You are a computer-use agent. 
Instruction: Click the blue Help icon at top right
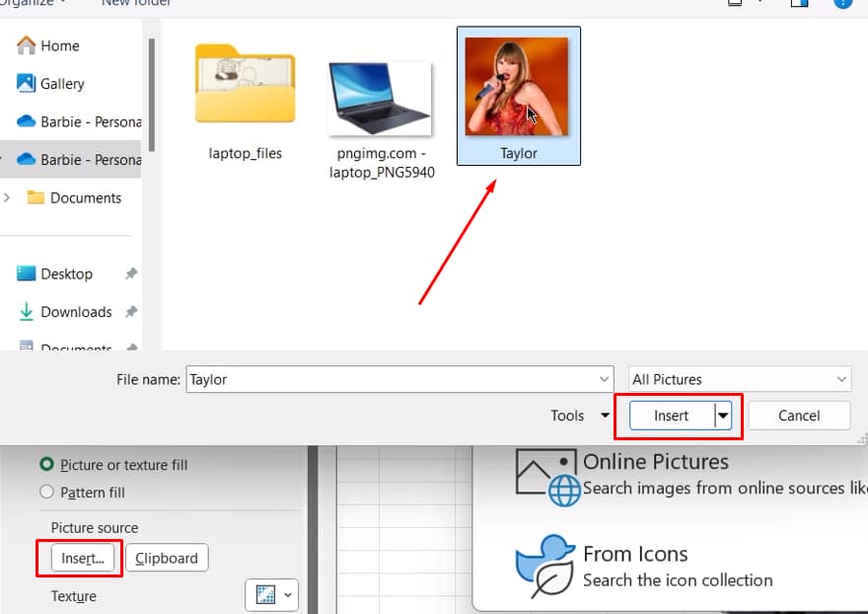tap(847, 3)
